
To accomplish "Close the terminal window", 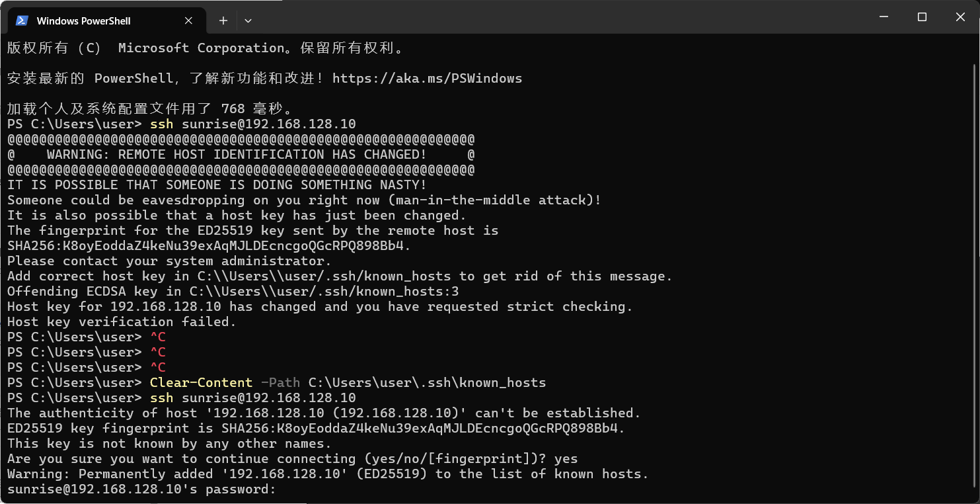I will point(960,17).
